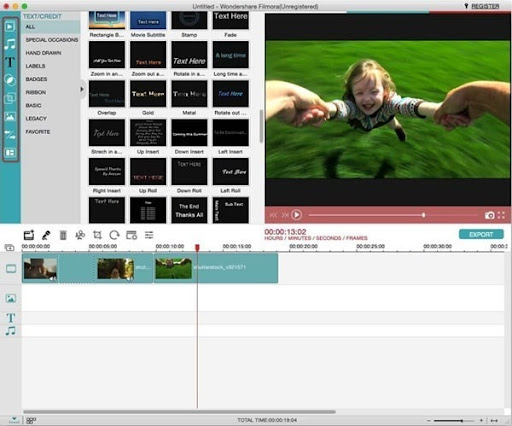Expand the bottom-left drawer arrow

pyautogui.click(x=14, y=420)
